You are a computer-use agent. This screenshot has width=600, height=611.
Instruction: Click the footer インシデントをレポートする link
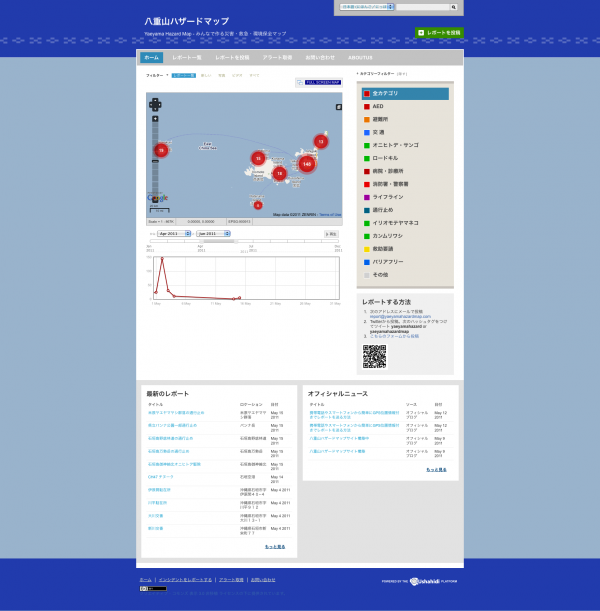click(x=185, y=580)
